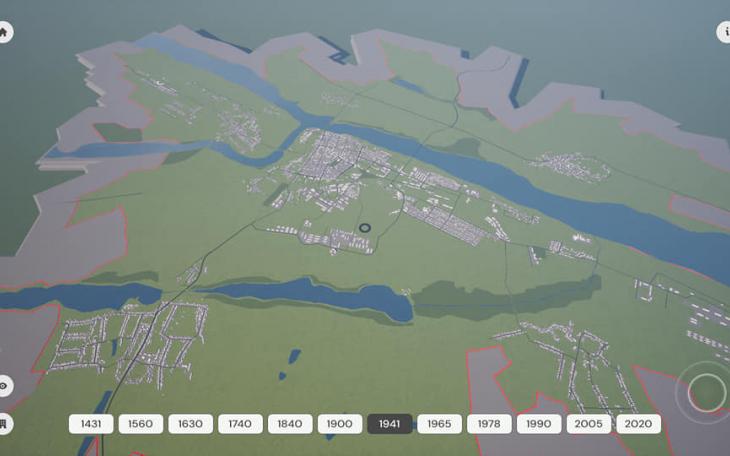This screenshot has height=456, width=730.
Task: Jump to year 1900
Action: click(339, 424)
